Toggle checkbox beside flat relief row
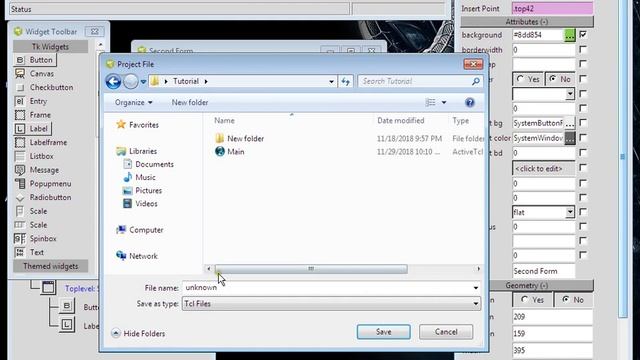Screen dimensions: 640x360 point(583,211)
